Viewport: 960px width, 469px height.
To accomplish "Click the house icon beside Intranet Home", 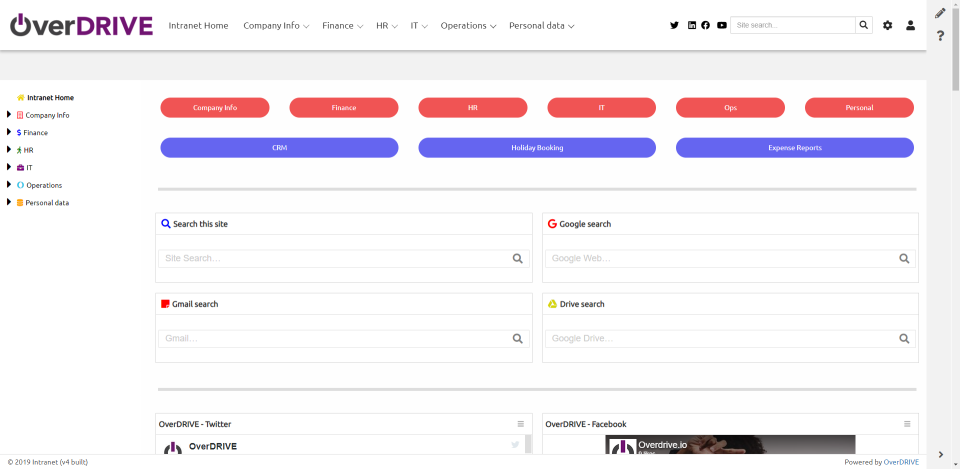I will [x=21, y=97].
